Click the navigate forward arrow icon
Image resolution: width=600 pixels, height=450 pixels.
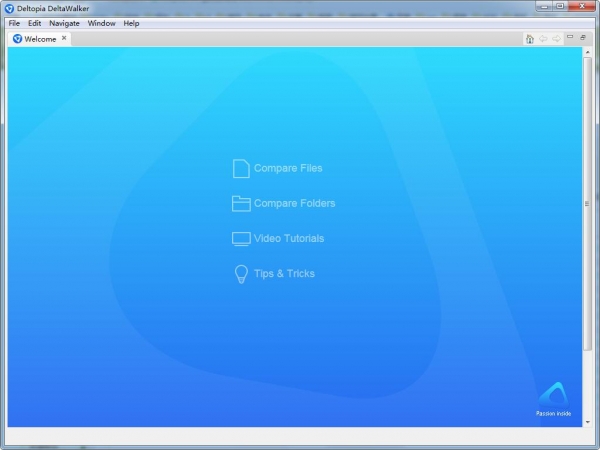(x=556, y=39)
